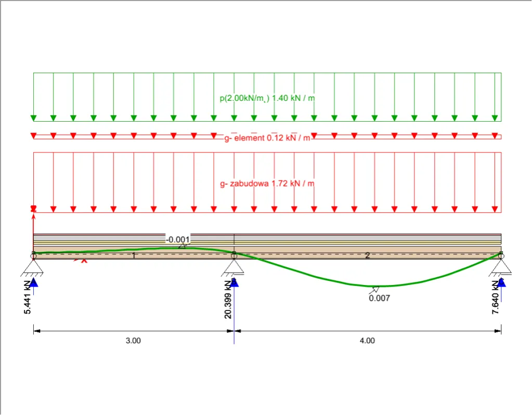Select the g- zabudowa 1.72 kN/m load label
The height and width of the screenshot is (415, 532).
coord(267,184)
